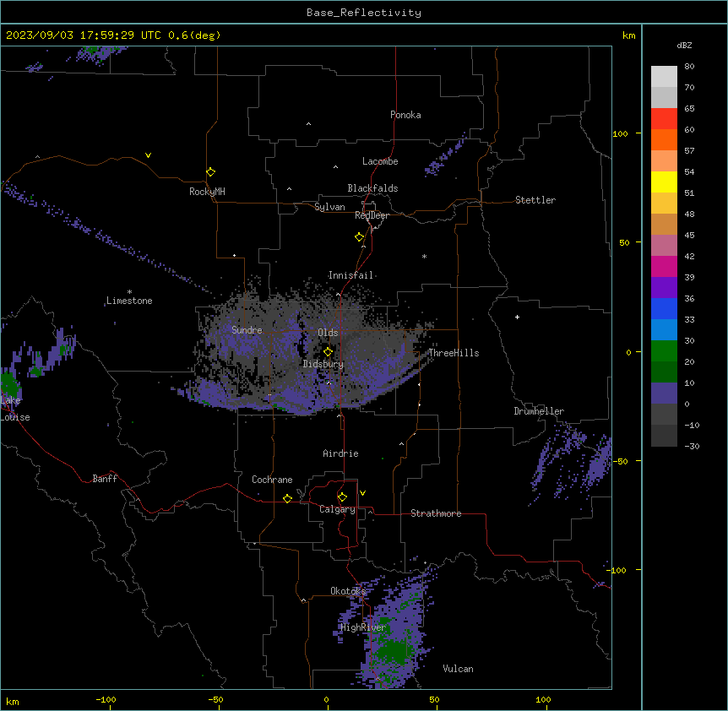Click the asterisk marker east of Innisfail

point(424,256)
